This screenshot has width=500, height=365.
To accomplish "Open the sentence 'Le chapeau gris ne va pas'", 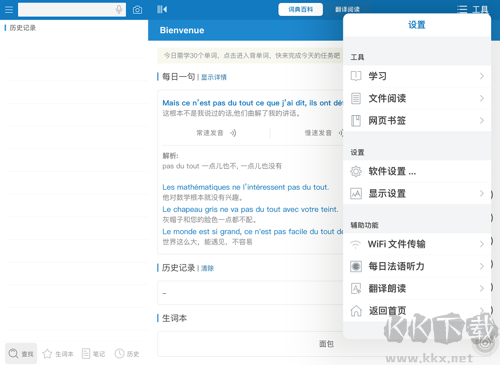I will 250,209.
